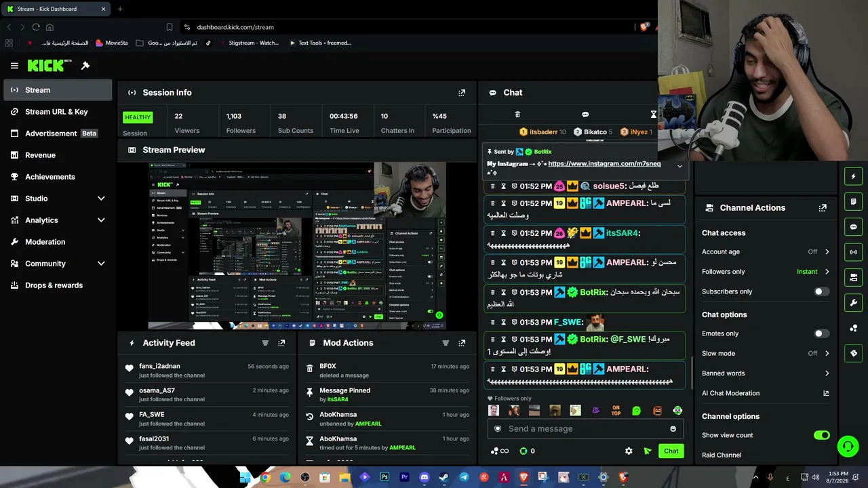The height and width of the screenshot is (488, 868).
Task: Open Telegram from the taskbar
Action: (x=464, y=477)
